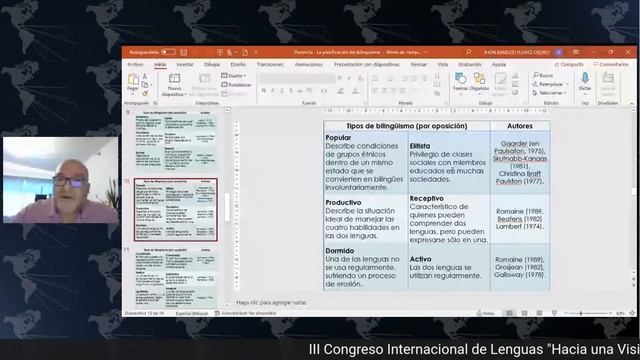The height and width of the screenshot is (360, 640).
Task: Click the Notas button in status bar
Action: (486, 313)
